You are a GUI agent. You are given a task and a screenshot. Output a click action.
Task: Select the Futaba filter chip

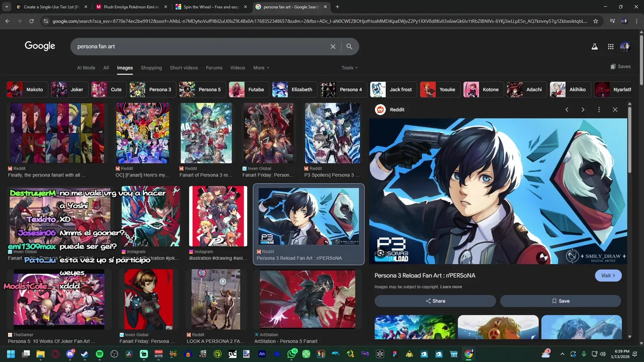(249, 89)
